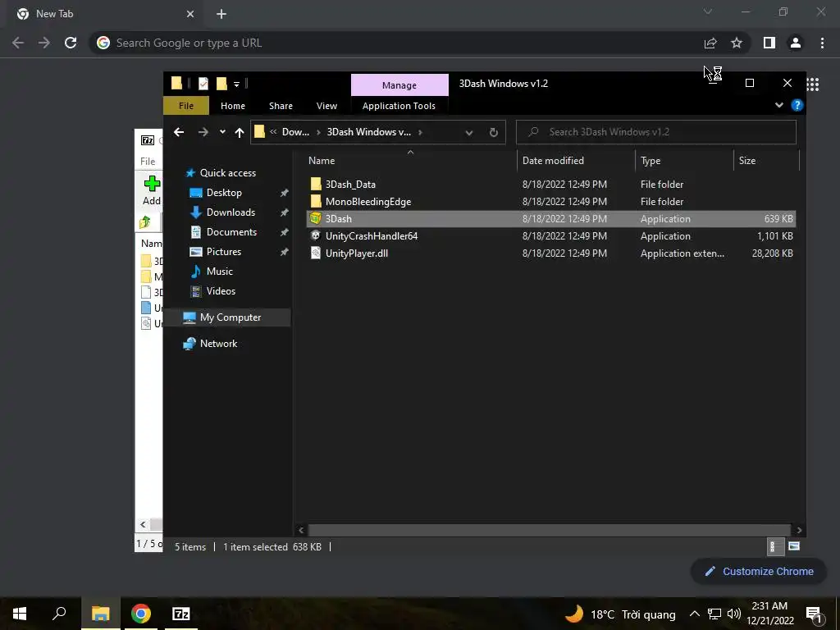
Task: Click the Properties quick access icon
Action: [x=203, y=84]
